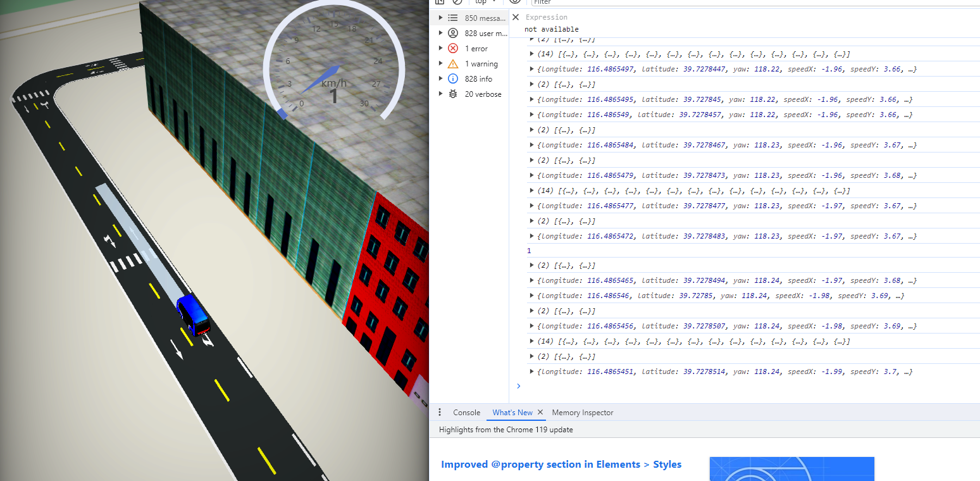
Task: Expand the log object with longitude 116.4865497
Action: click(x=531, y=69)
